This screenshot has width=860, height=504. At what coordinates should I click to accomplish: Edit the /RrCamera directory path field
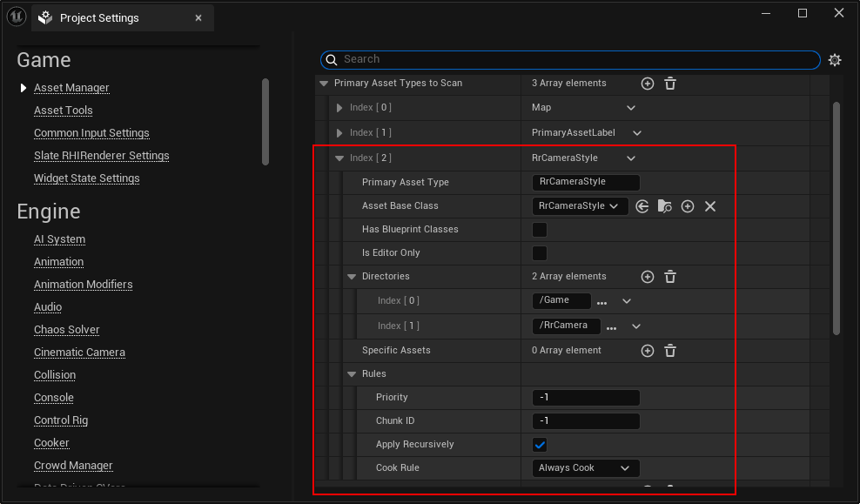point(567,326)
